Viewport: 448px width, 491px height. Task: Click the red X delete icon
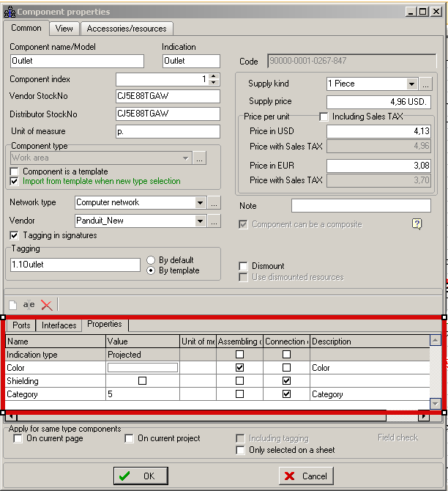point(47,305)
